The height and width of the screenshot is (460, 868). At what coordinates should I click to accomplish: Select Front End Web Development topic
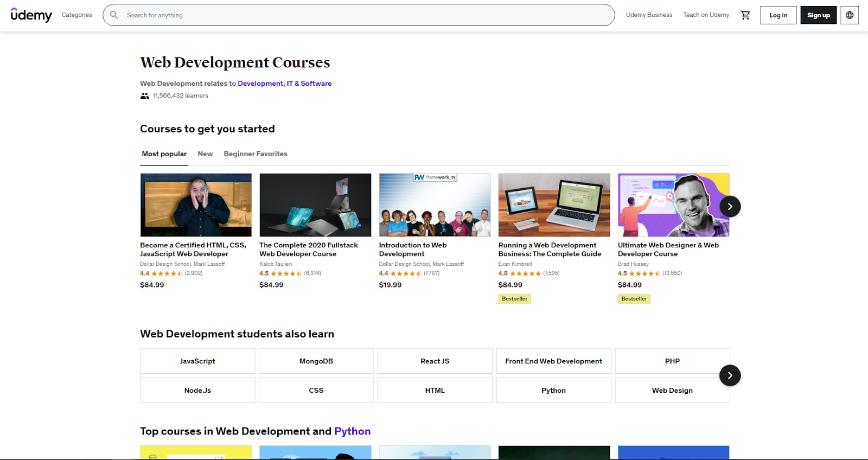[554, 361]
